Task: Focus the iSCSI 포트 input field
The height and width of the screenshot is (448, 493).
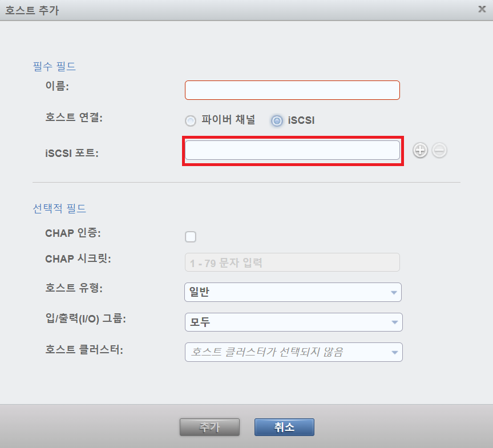Action: pos(292,150)
